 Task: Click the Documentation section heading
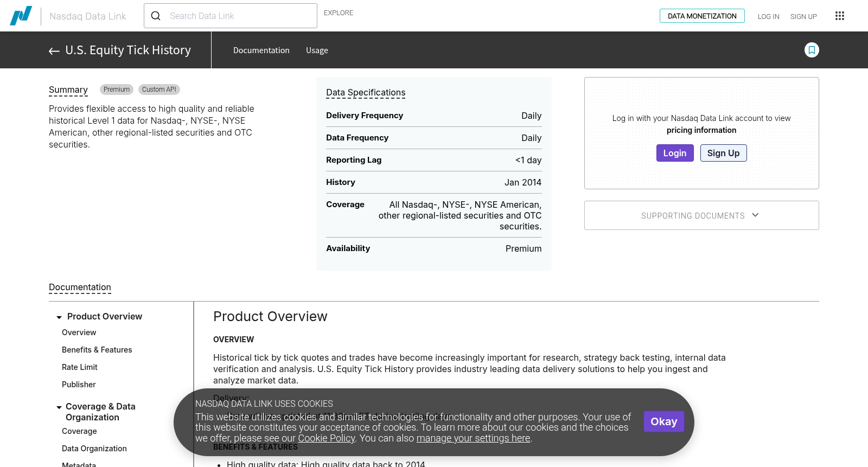(x=80, y=287)
